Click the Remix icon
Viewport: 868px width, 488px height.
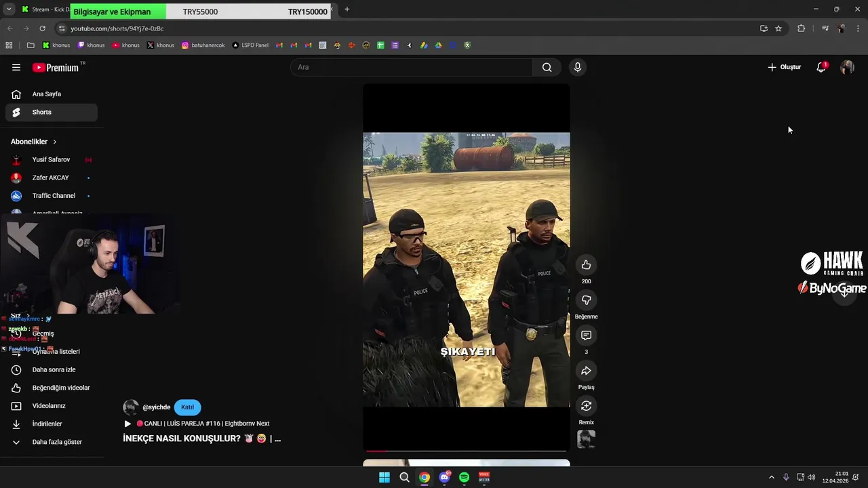[x=586, y=406]
